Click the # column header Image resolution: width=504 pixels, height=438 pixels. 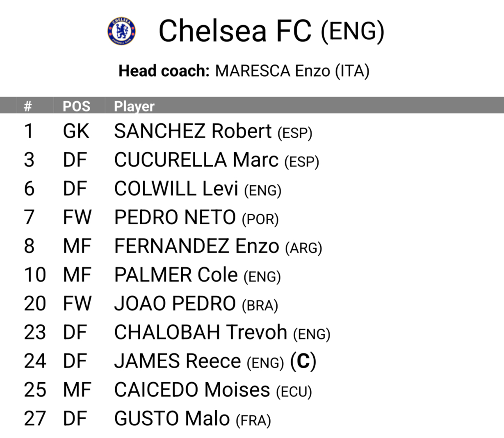click(28, 106)
